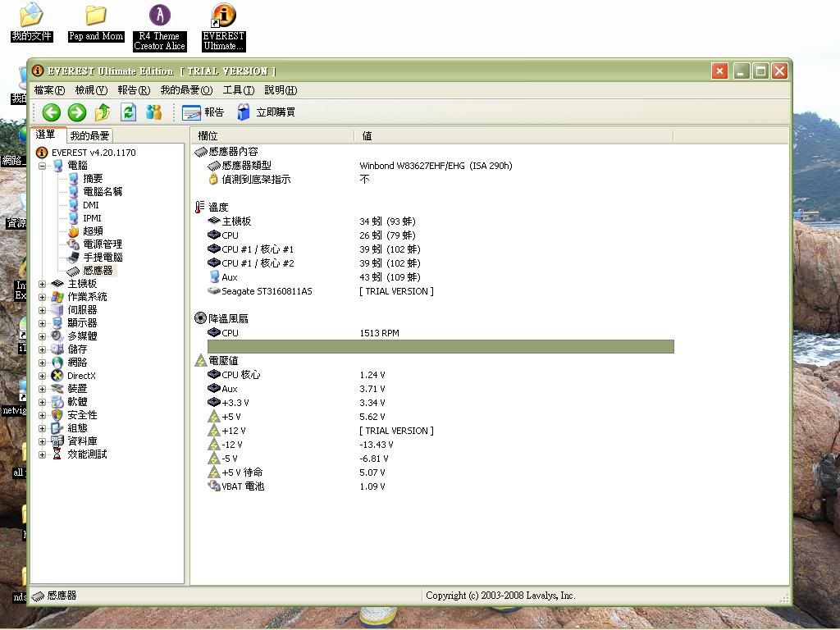Open R4 Theme Creator Alice desktop icon
840x630 pixels.
(x=160, y=27)
